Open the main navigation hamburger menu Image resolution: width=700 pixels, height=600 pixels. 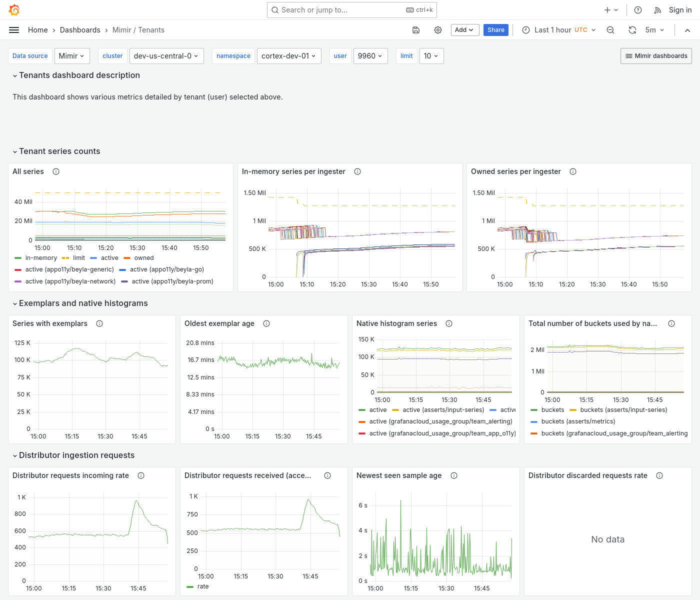[x=14, y=30]
